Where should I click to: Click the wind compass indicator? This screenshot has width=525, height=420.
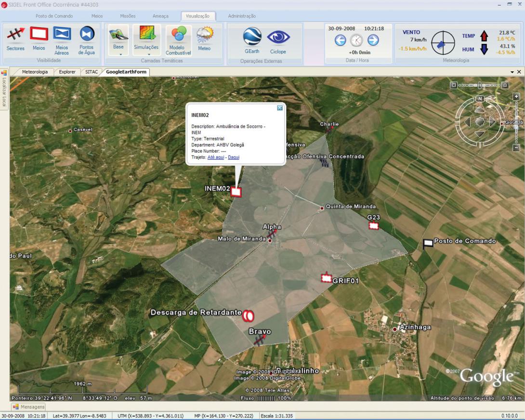point(443,43)
